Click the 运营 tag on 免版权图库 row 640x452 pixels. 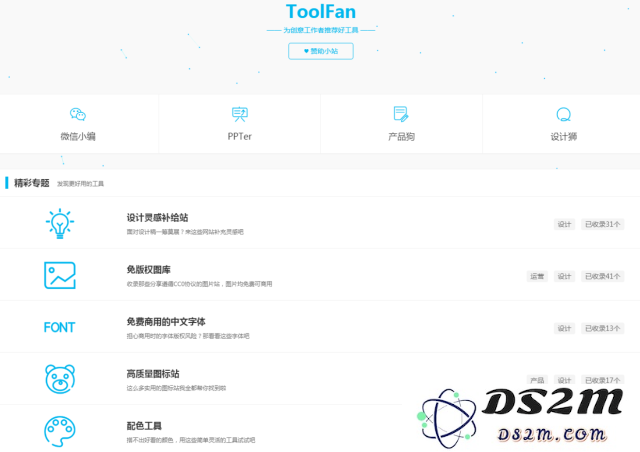click(537, 276)
